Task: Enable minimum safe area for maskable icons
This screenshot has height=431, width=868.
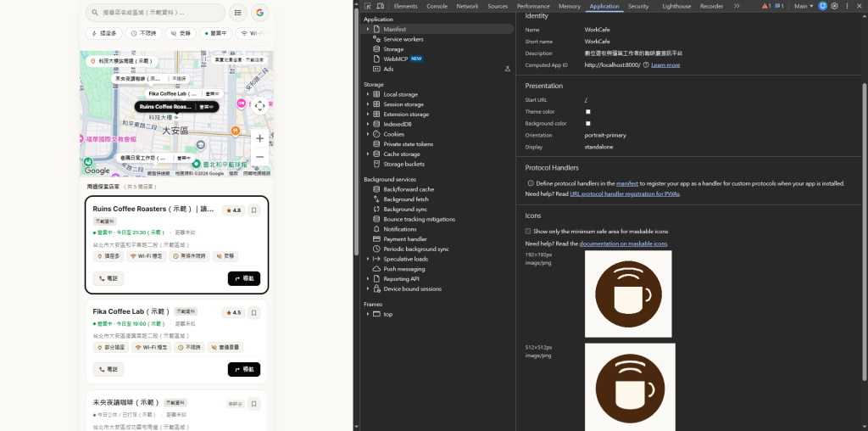Action: 527,231
